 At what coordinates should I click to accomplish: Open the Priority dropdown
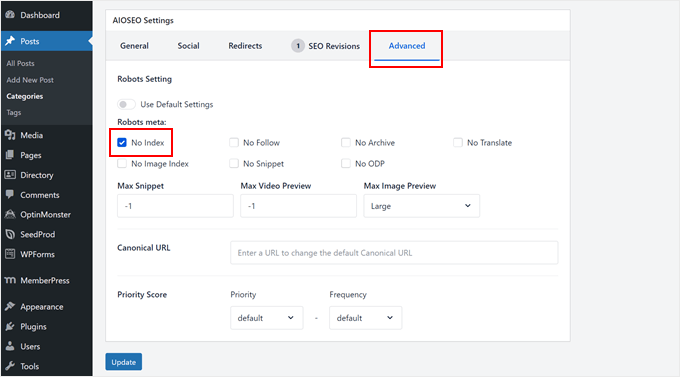point(266,318)
